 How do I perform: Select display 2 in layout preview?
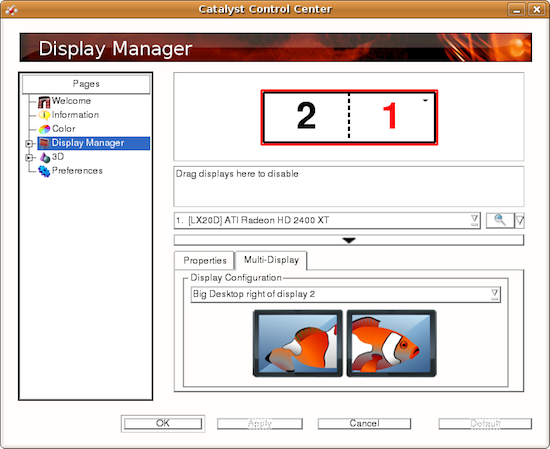[306, 117]
